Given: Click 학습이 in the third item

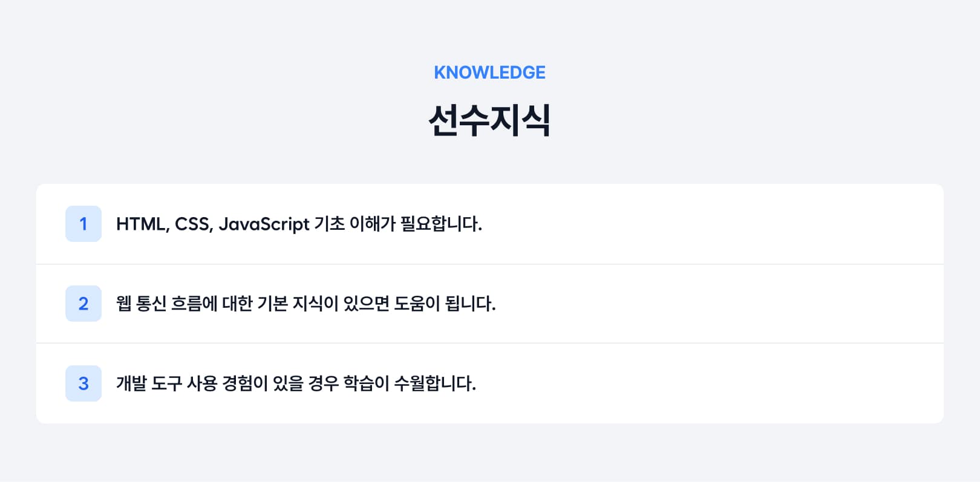Looking at the screenshot, I should coord(366,383).
